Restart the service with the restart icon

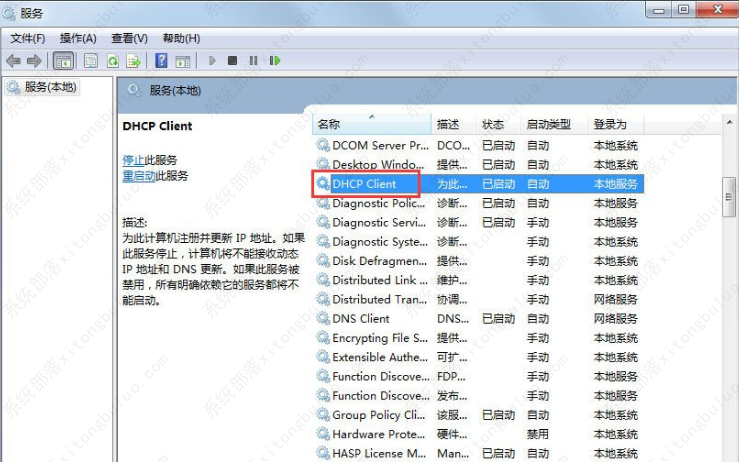(275, 60)
